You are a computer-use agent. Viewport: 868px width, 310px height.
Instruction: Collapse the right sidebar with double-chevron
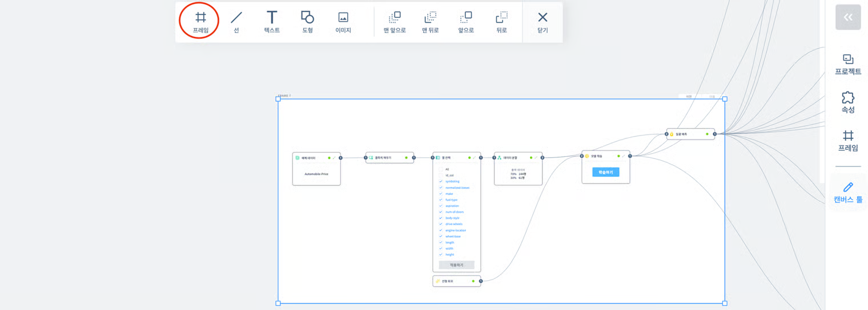tap(848, 17)
